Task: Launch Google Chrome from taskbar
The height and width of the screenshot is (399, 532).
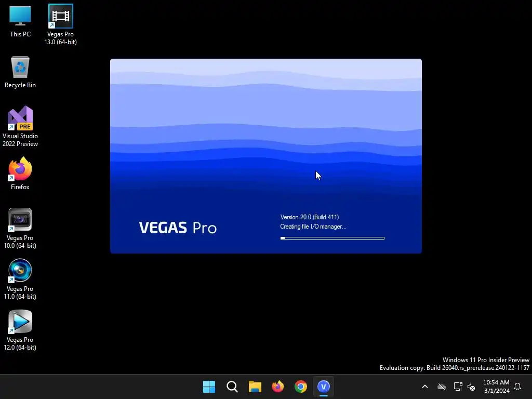Action: pos(301,387)
